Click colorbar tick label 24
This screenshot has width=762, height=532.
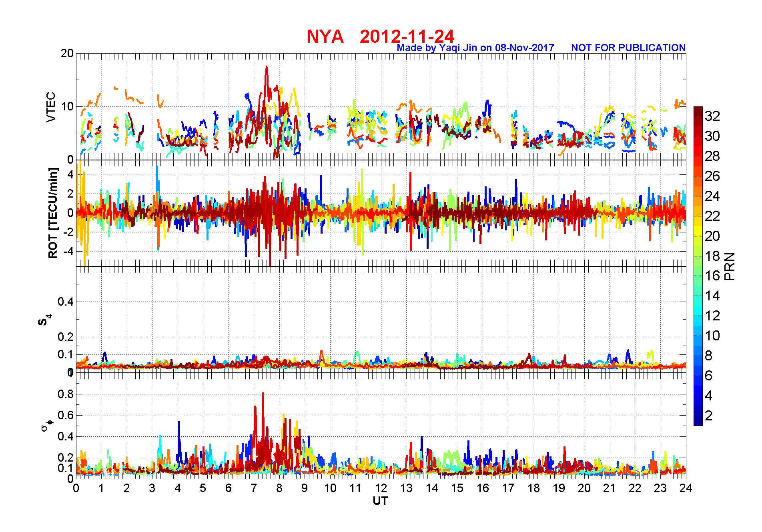712,196
